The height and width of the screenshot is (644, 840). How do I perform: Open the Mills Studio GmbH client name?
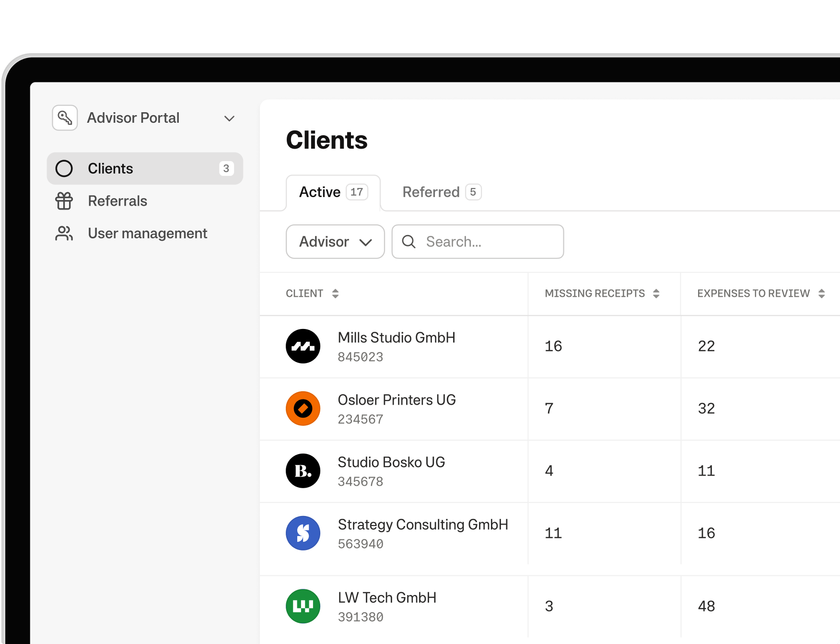click(x=396, y=338)
